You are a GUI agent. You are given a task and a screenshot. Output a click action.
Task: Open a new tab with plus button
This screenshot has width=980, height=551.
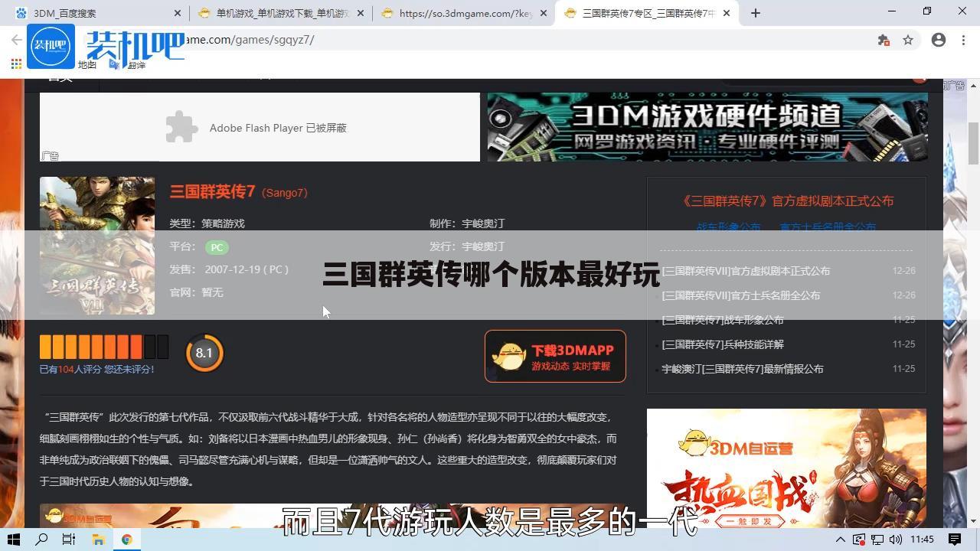click(756, 13)
